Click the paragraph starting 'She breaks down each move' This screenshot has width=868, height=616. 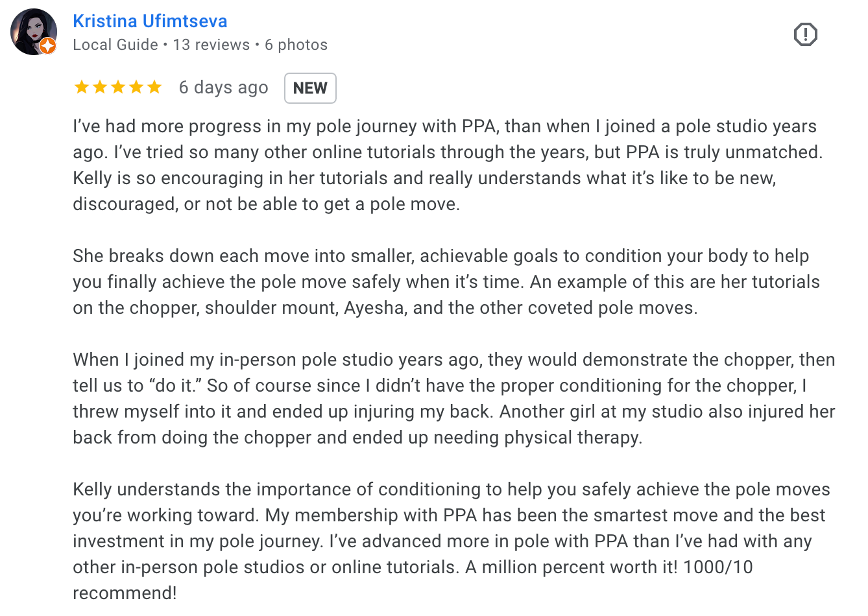(x=448, y=282)
